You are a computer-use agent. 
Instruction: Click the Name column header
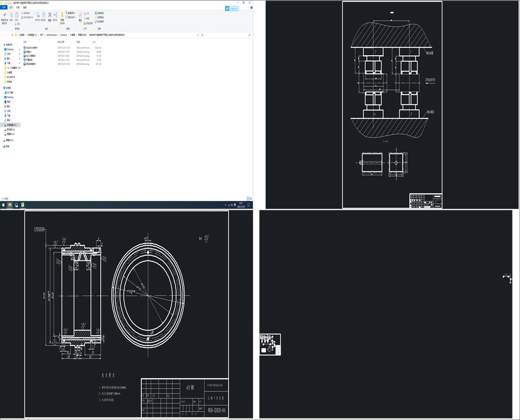coord(25,42)
